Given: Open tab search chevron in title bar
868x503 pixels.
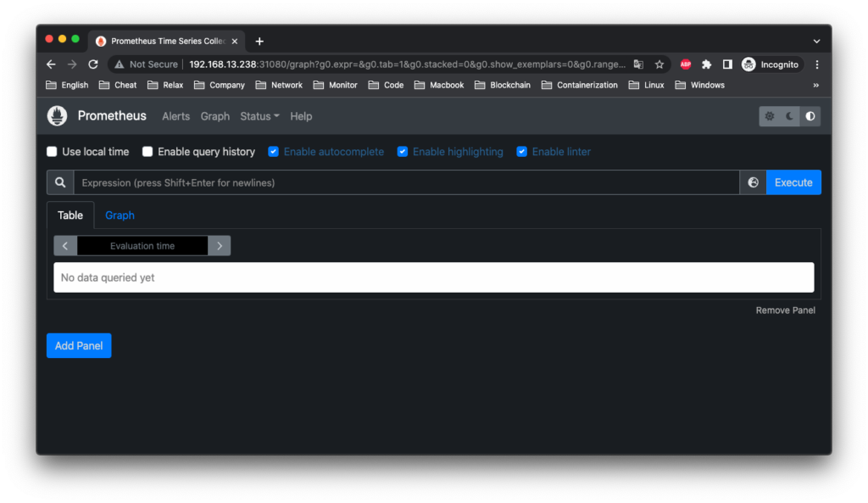Looking at the screenshot, I should 816,41.
